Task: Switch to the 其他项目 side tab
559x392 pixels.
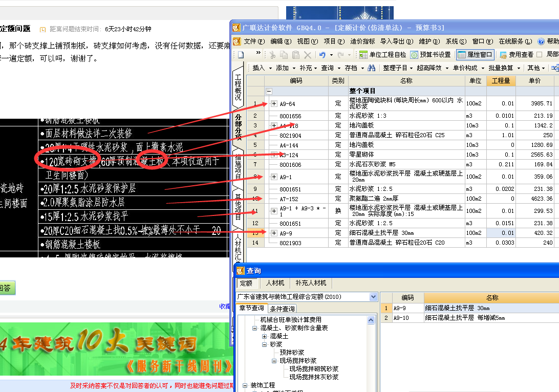Action: coord(238,207)
